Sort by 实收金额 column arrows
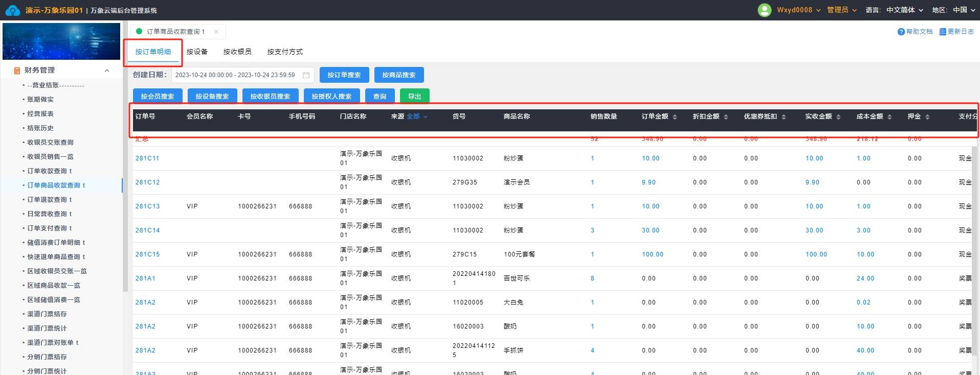 coord(838,117)
